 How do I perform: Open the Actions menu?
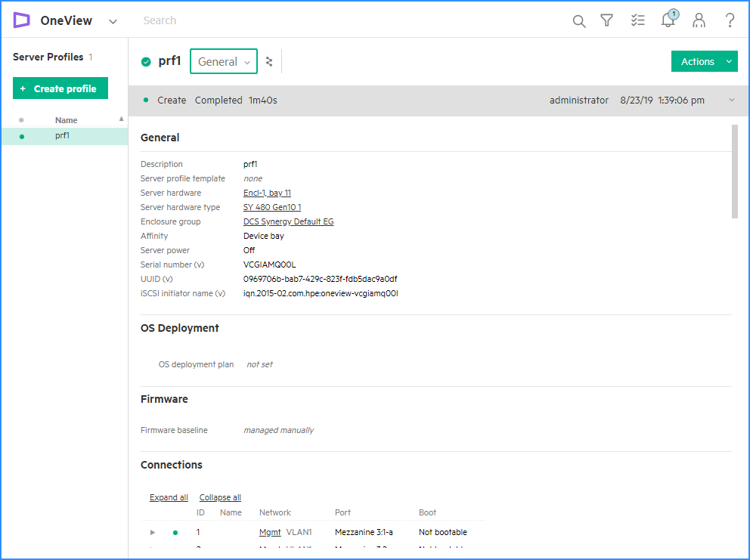[704, 61]
